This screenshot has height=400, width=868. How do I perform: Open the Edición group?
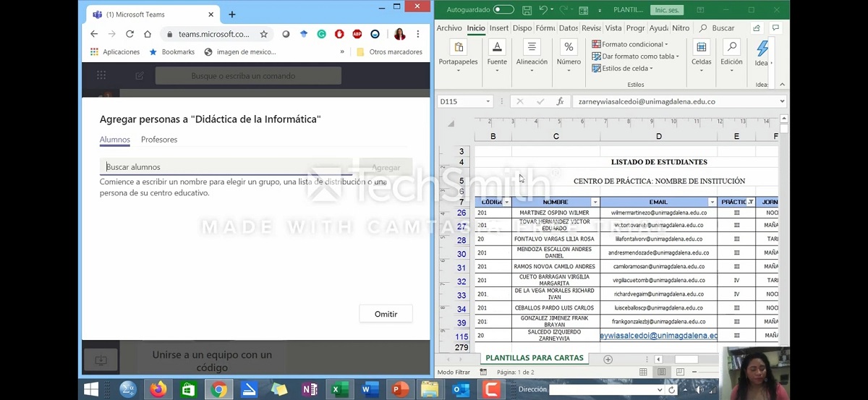point(731,55)
